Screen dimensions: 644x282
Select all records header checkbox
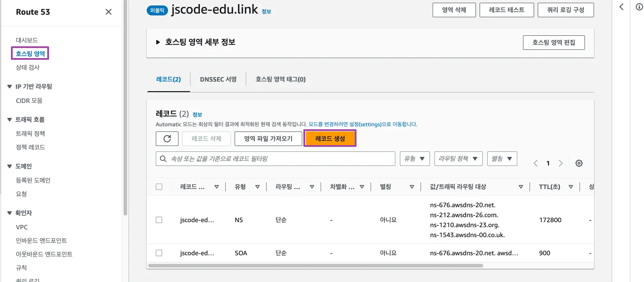tap(159, 187)
